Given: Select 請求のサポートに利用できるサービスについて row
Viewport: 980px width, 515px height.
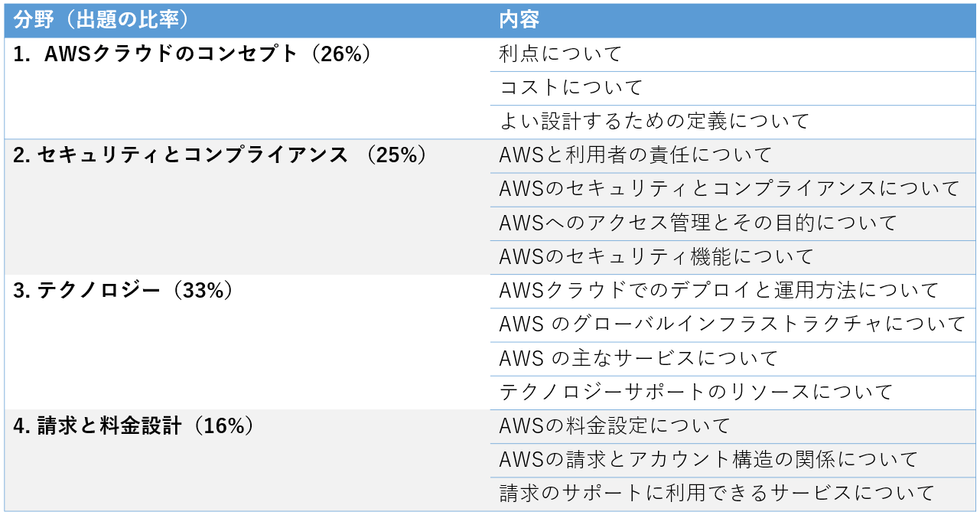Looking at the screenshot, I should [733, 494].
